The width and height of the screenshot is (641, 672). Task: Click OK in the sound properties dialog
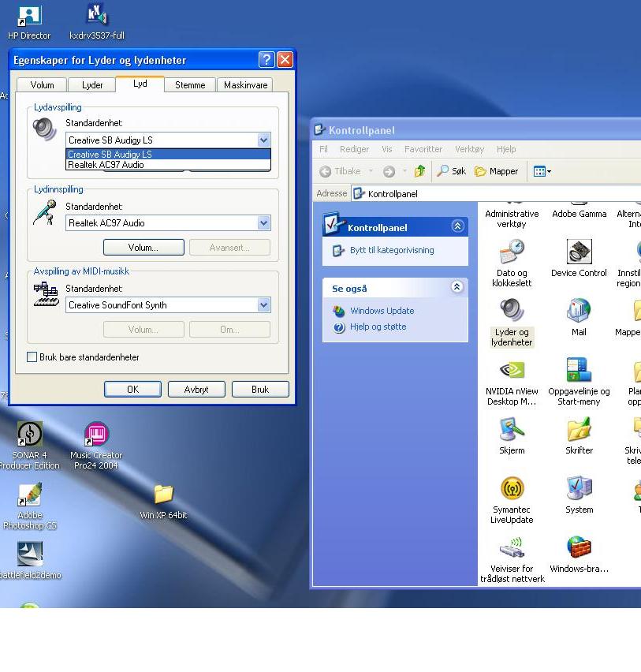point(132,389)
